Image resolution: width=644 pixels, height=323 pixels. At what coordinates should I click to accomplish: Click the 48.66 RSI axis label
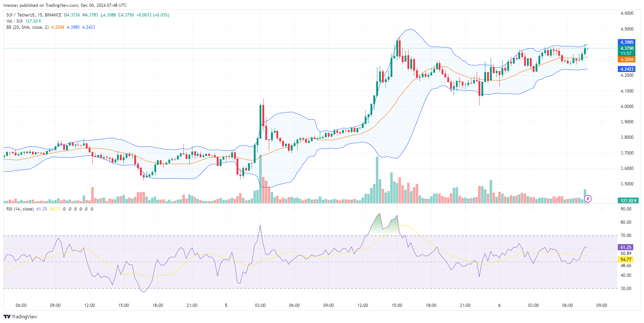pyautogui.click(x=626, y=266)
